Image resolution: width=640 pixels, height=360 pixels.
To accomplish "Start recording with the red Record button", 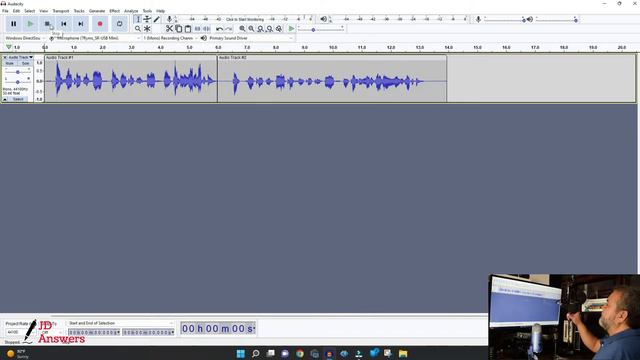I will 100,24.
